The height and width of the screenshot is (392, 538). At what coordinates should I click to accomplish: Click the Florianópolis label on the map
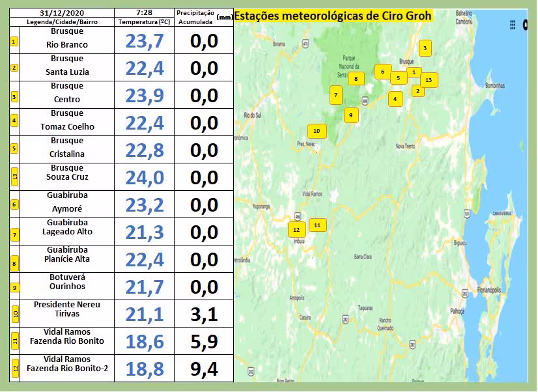click(492, 288)
